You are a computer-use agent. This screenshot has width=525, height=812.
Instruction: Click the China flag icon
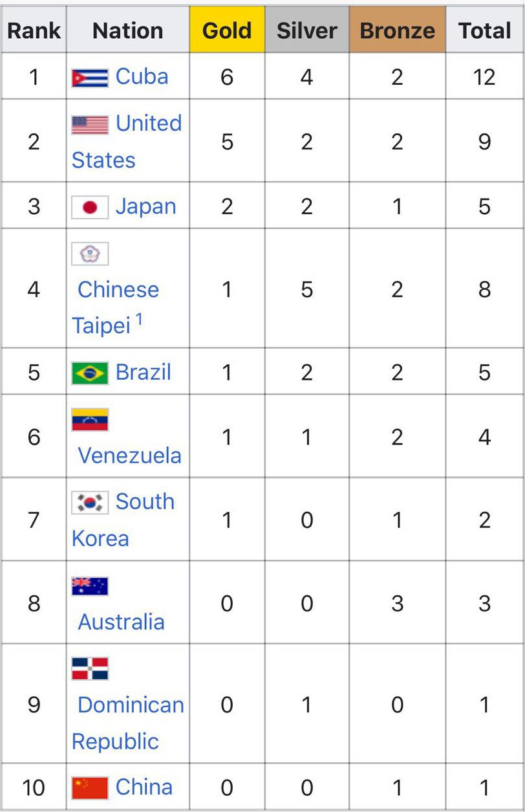pos(90,787)
